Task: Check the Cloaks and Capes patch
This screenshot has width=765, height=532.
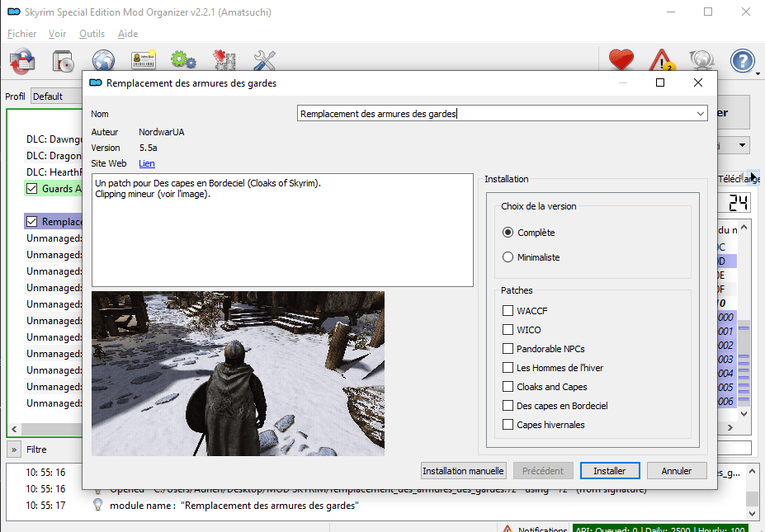Action: tap(508, 387)
